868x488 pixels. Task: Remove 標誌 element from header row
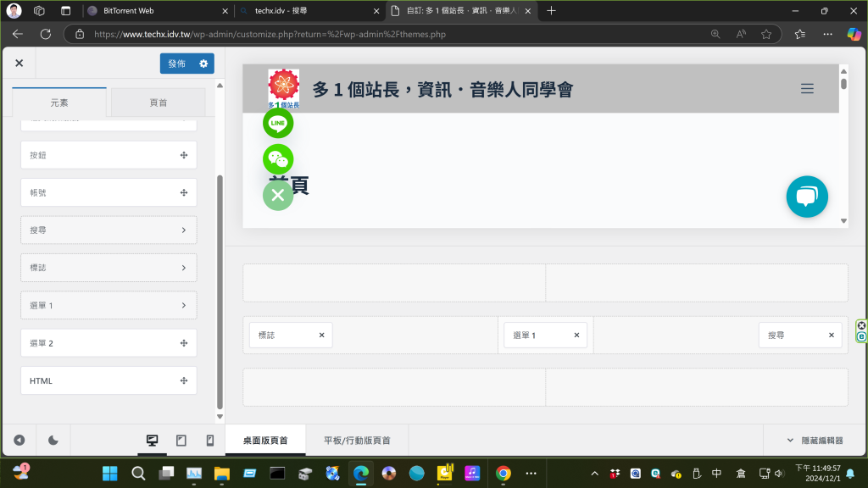tap(321, 335)
